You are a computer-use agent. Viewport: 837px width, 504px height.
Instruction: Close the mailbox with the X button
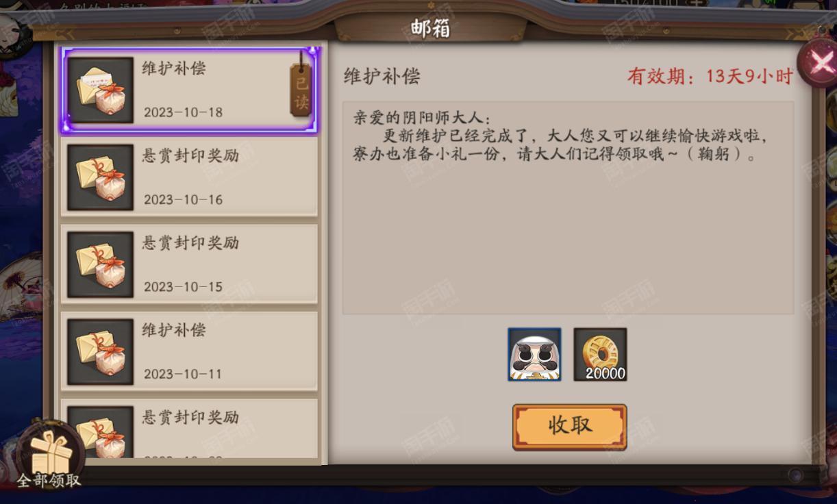[820, 63]
